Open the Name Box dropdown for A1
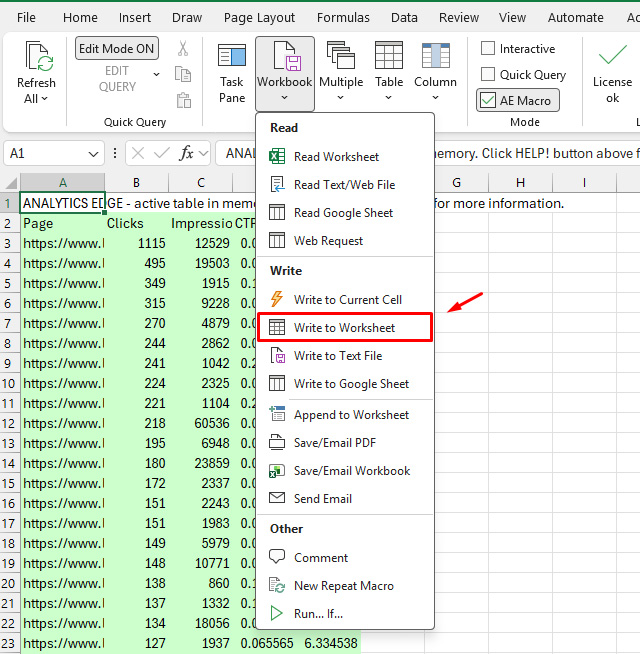The height and width of the screenshot is (654, 640). (93, 154)
